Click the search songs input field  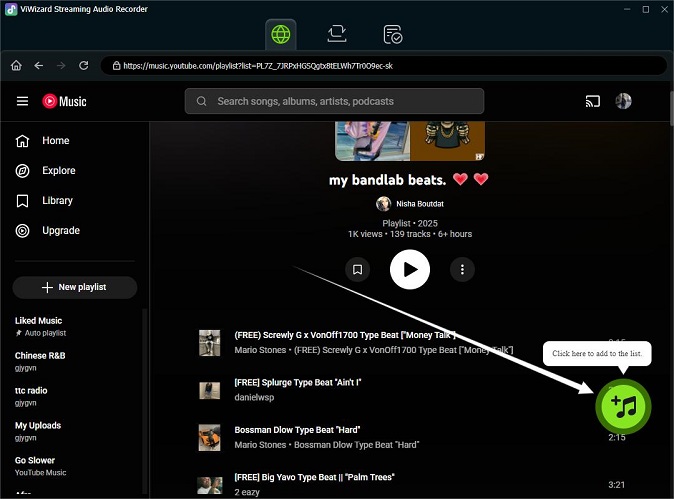point(334,101)
